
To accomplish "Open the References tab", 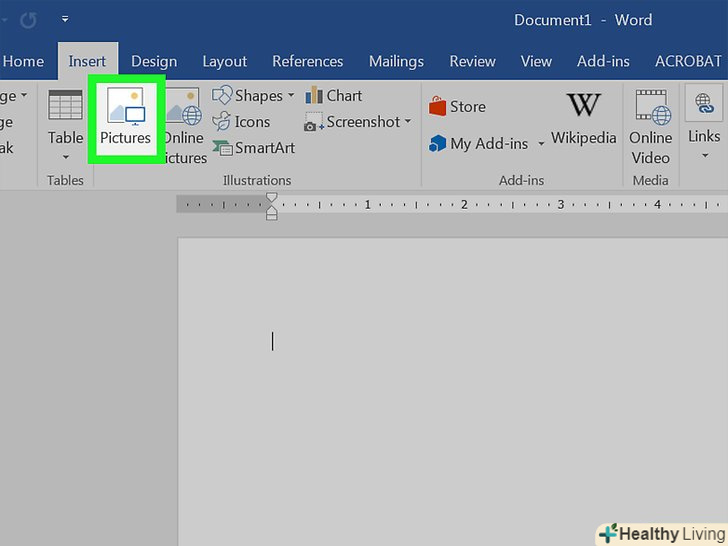I will coord(307,61).
